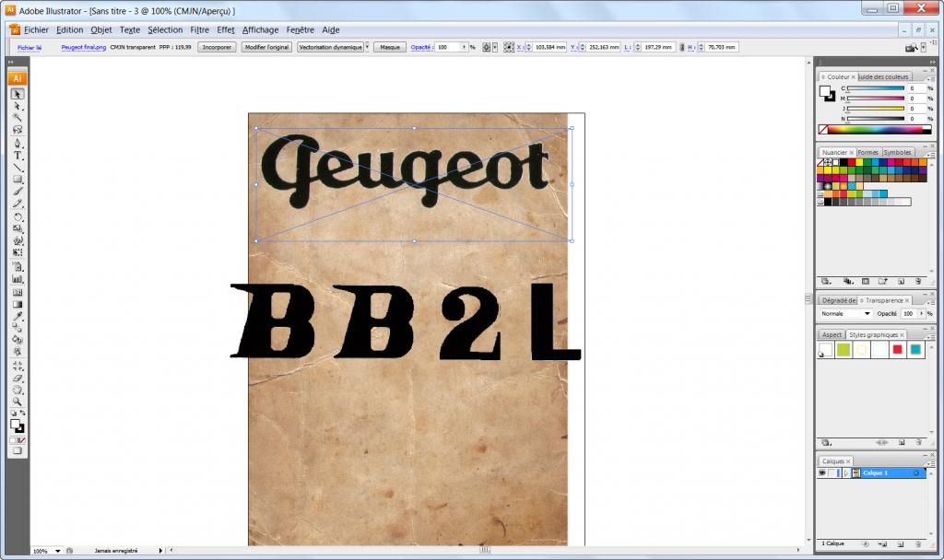
Task: Open the Couleur panel options menu
Action: (930, 77)
